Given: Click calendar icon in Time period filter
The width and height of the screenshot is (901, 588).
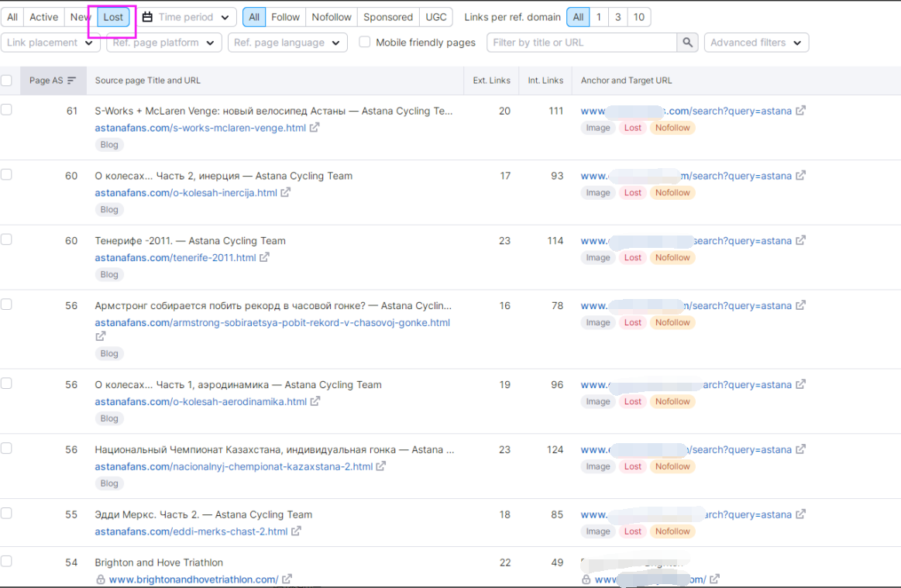Looking at the screenshot, I should click(148, 17).
